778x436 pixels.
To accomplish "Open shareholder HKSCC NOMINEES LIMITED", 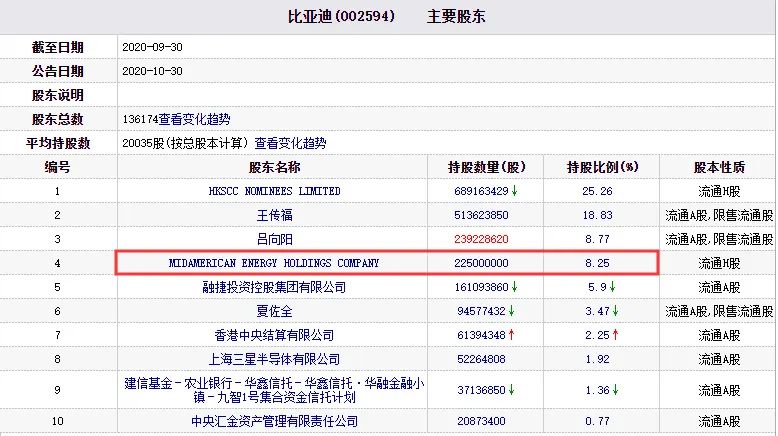I will (274, 191).
